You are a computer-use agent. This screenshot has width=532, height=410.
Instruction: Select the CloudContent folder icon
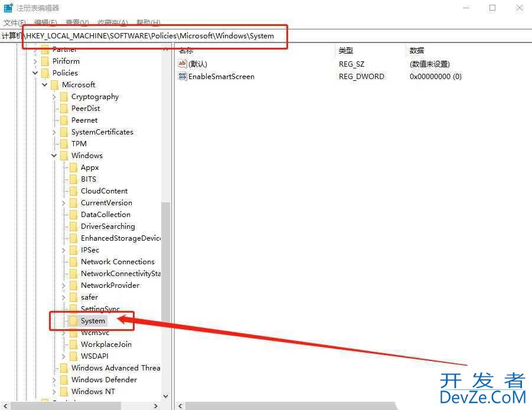click(x=74, y=191)
